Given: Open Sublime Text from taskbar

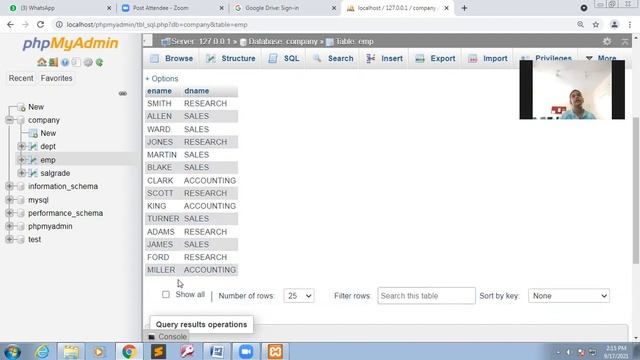Looking at the screenshot, I should [158, 351].
